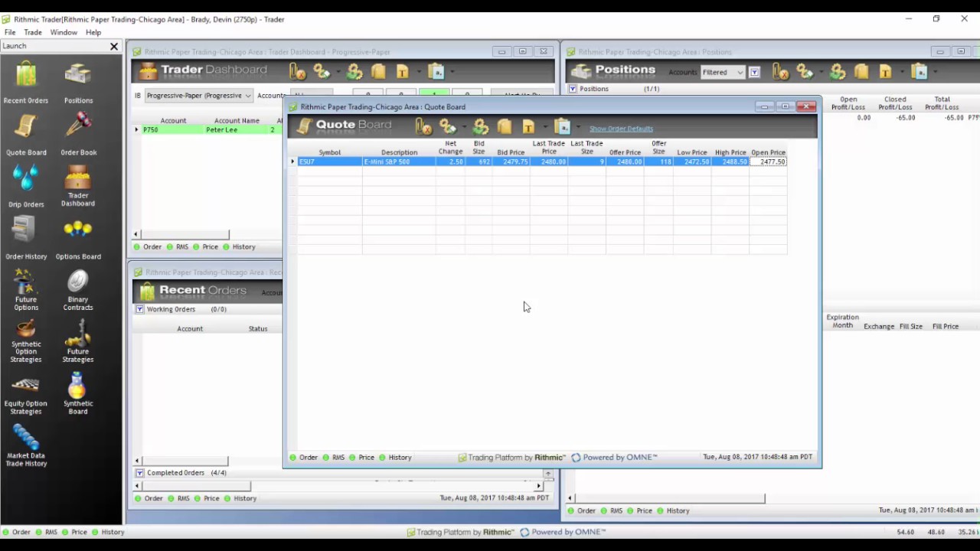
Task: Open Positions from the Launch panel
Action: (78, 83)
